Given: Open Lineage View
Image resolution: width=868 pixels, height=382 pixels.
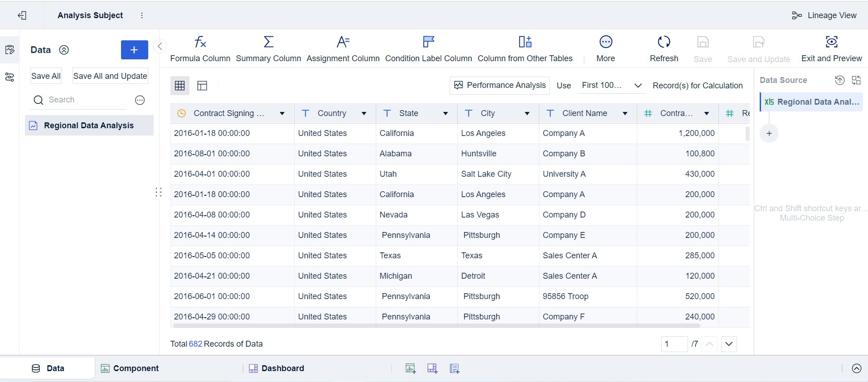Looking at the screenshot, I should (824, 15).
